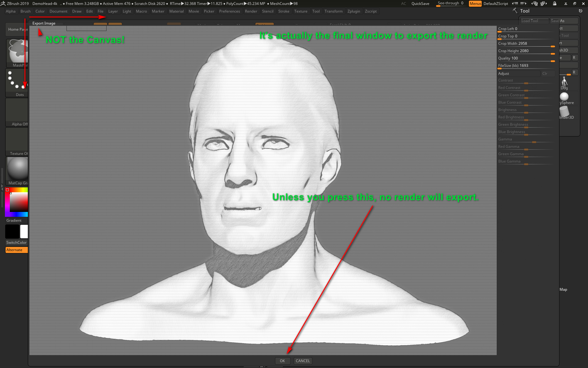Image resolution: width=588 pixels, height=368 pixels.
Task: Open the Render menu
Action: tap(251, 11)
